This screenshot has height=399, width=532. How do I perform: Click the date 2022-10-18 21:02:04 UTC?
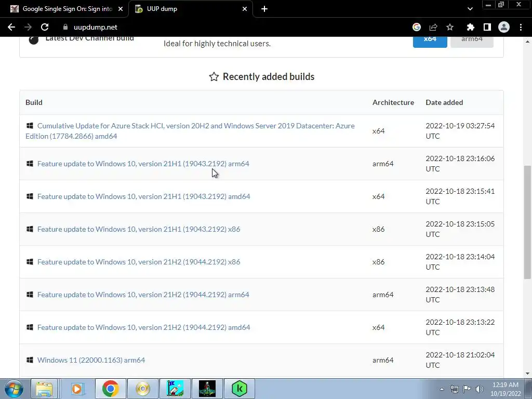(x=460, y=360)
